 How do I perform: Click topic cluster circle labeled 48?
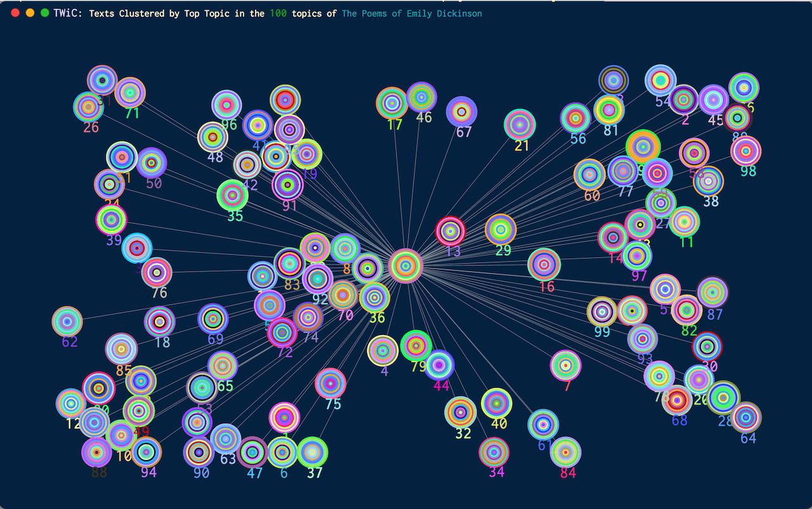(x=213, y=137)
